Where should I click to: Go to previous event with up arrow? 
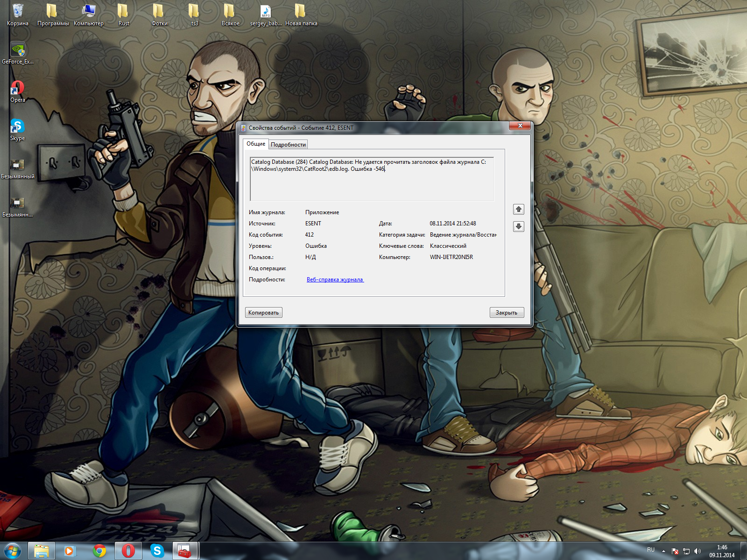click(x=519, y=209)
